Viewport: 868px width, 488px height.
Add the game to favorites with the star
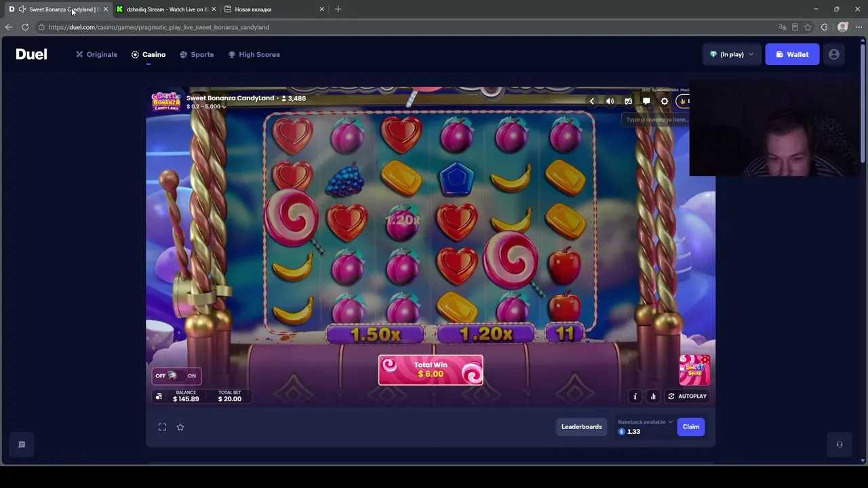(180, 427)
